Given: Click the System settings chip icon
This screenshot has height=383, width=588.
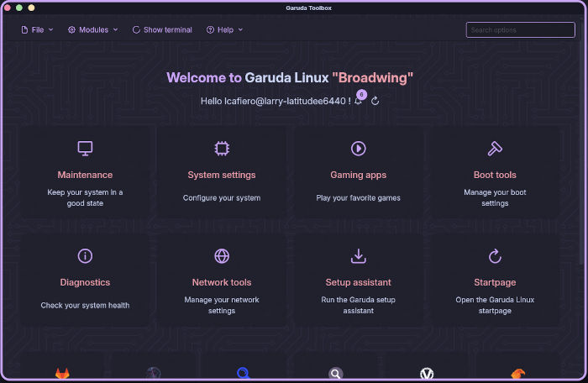Looking at the screenshot, I should pyautogui.click(x=222, y=149).
